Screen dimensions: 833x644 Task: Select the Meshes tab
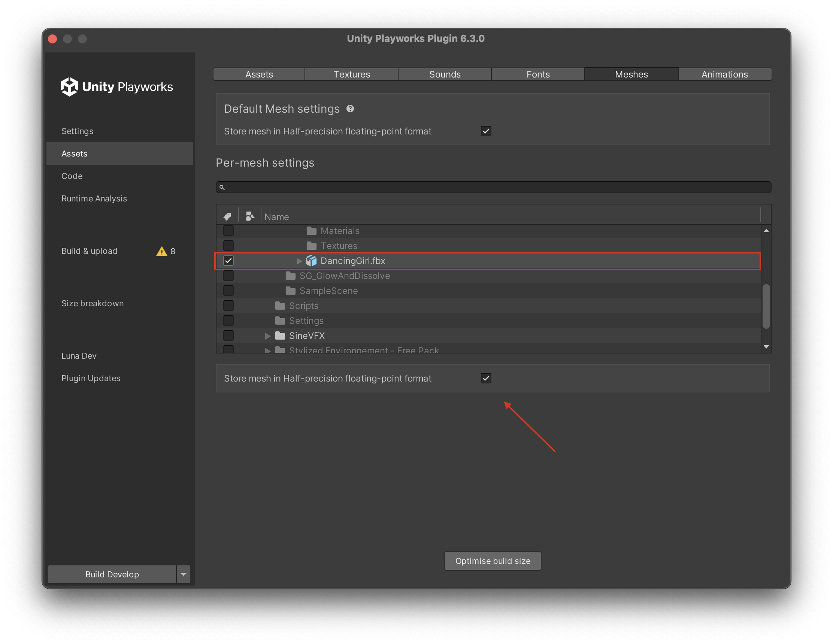coord(631,75)
